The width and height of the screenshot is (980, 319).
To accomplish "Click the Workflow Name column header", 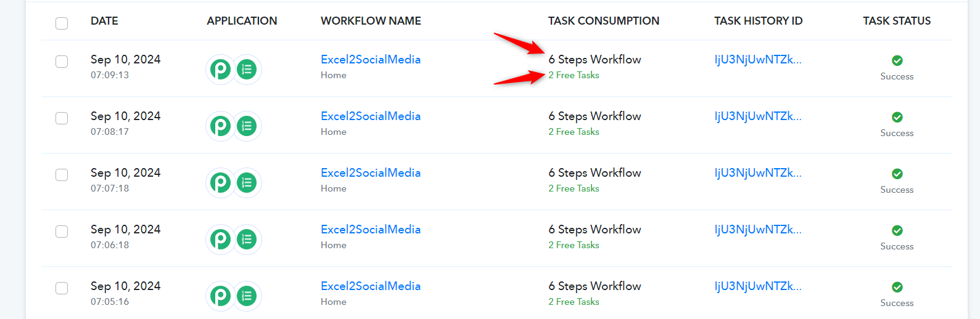I will (371, 21).
